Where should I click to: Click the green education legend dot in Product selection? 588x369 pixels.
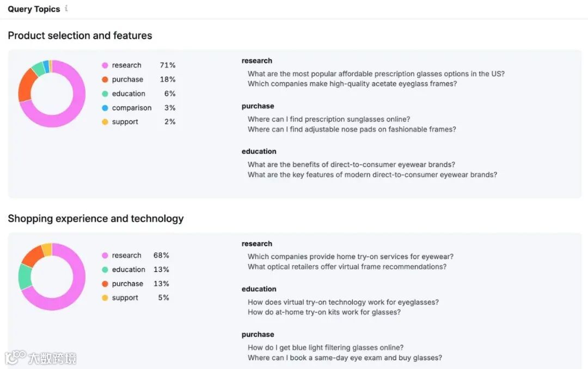coord(105,94)
